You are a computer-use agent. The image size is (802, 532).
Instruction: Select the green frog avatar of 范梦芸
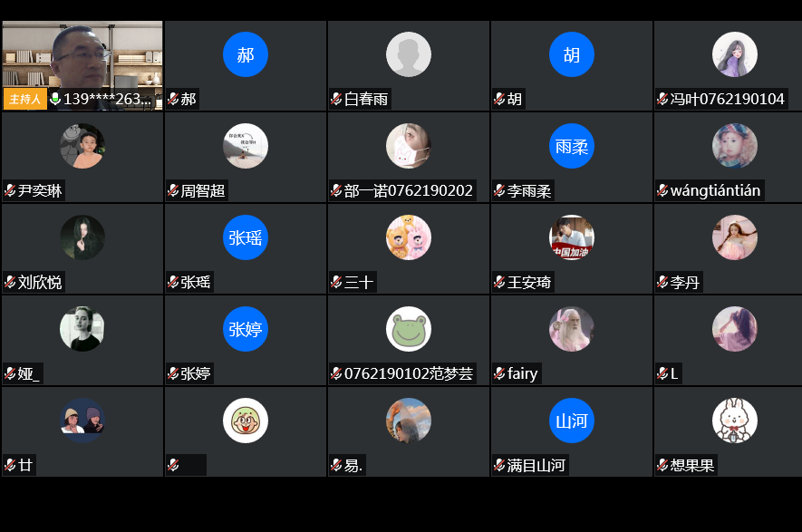pos(409,329)
